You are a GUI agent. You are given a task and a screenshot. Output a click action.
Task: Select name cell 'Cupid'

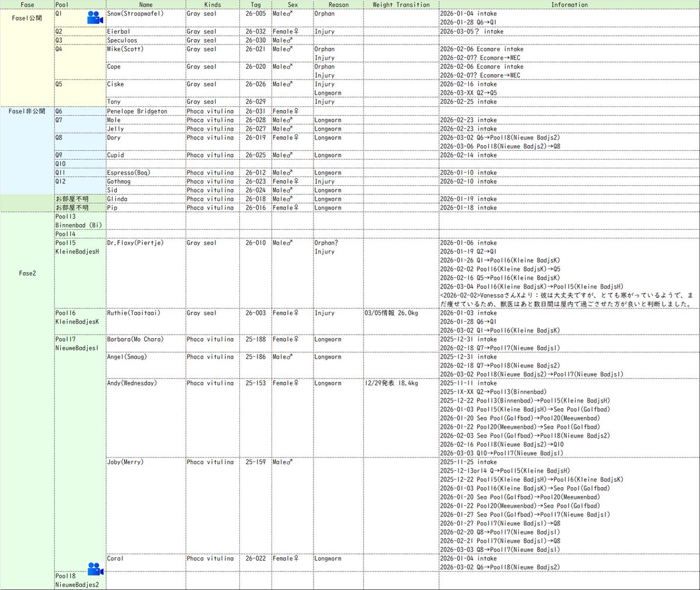(146, 155)
